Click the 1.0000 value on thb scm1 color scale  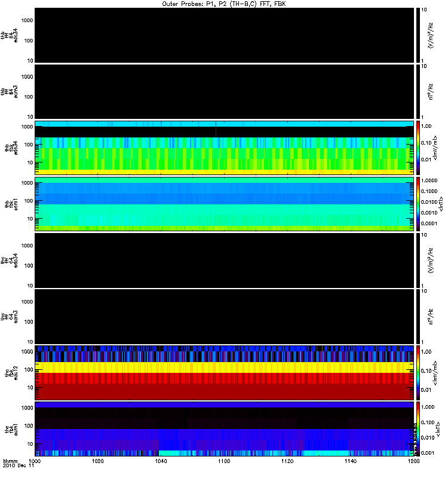coord(429,181)
